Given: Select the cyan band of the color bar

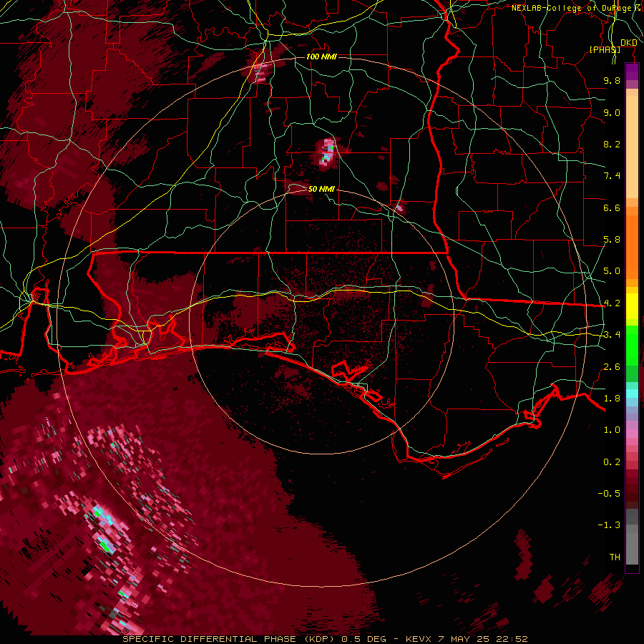Looking at the screenshot, I should point(632,393).
